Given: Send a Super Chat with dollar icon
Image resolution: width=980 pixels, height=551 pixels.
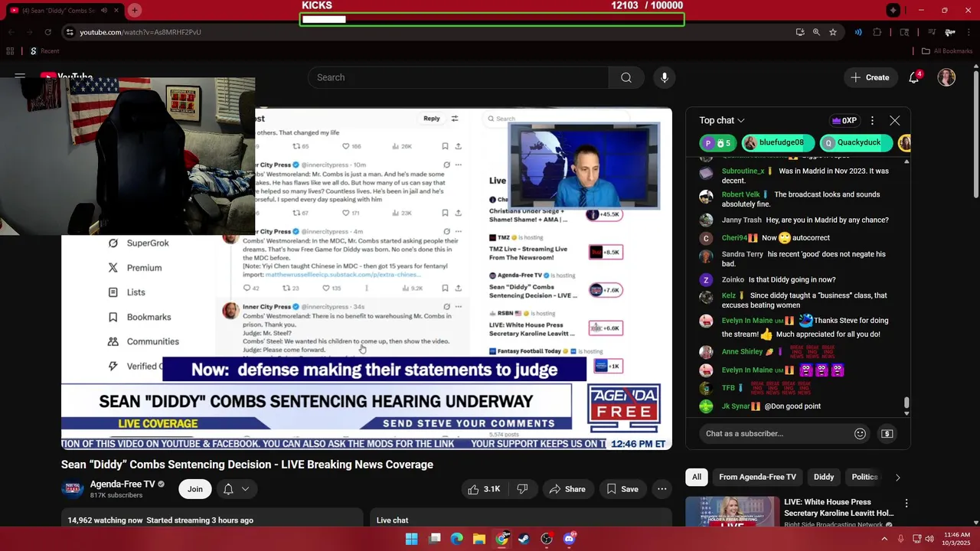Looking at the screenshot, I should coord(887,434).
